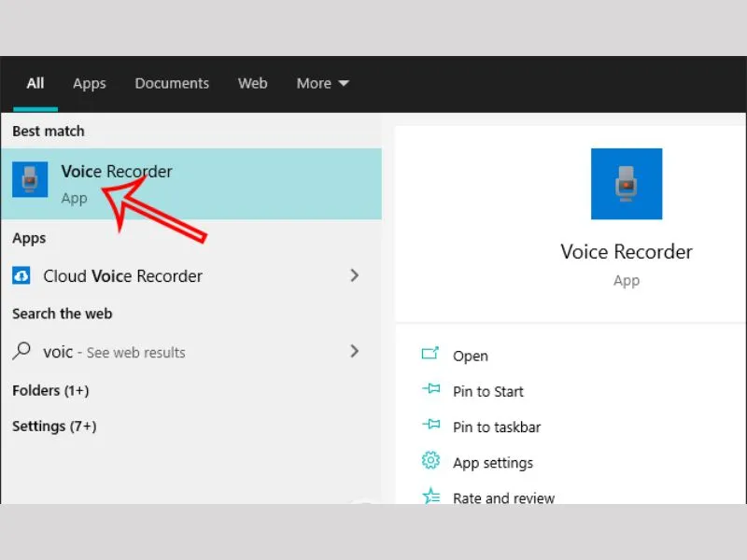Viewport: 747px width, 560px height.
Task: Click the magnifier icon beside voic
Action: (x=21, y=352)
